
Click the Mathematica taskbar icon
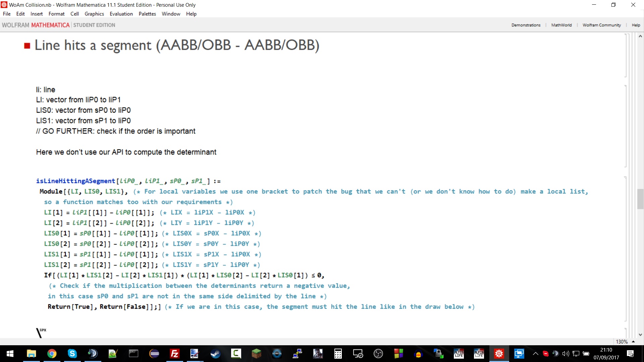click(x=499, y=354)
